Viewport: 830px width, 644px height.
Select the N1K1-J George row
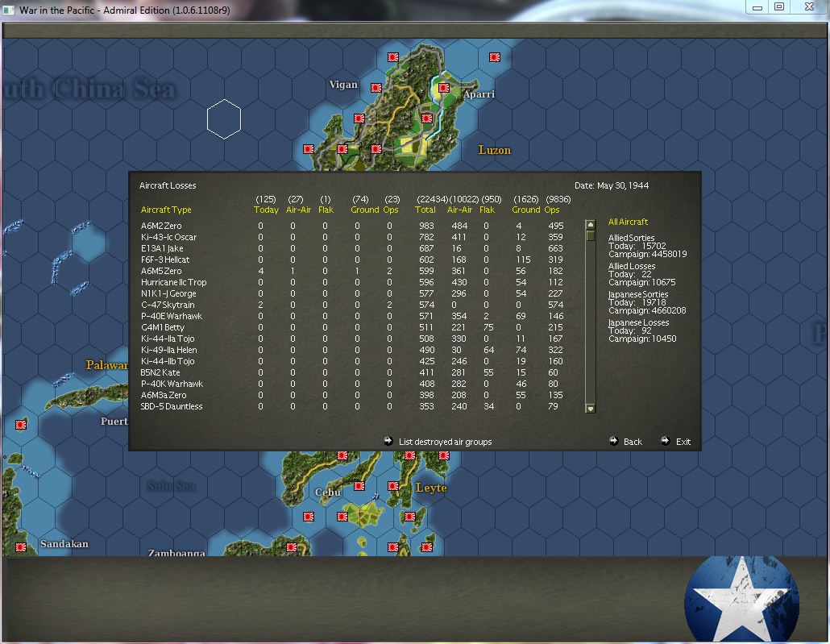coord(352,293)
